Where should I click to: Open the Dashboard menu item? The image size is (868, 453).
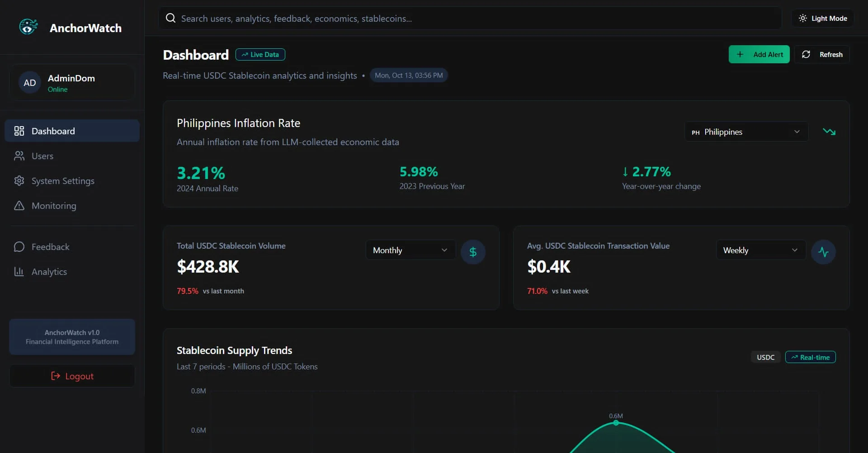(72, 131)
